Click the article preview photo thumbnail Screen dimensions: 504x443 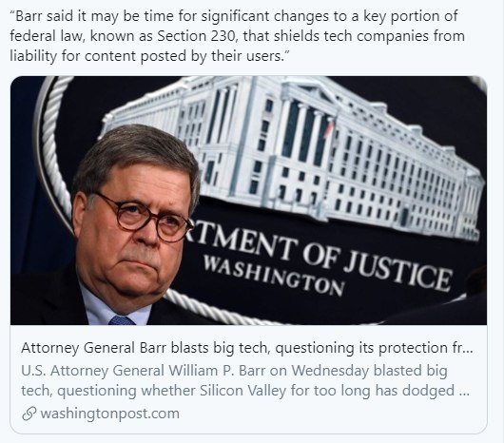click(248, 201)
